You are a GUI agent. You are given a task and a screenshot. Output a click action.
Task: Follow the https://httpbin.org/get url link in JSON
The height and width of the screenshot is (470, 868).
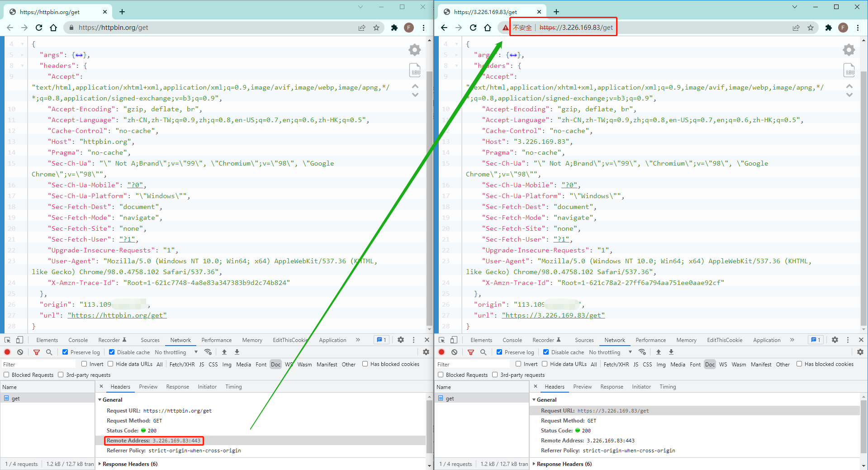117,315
